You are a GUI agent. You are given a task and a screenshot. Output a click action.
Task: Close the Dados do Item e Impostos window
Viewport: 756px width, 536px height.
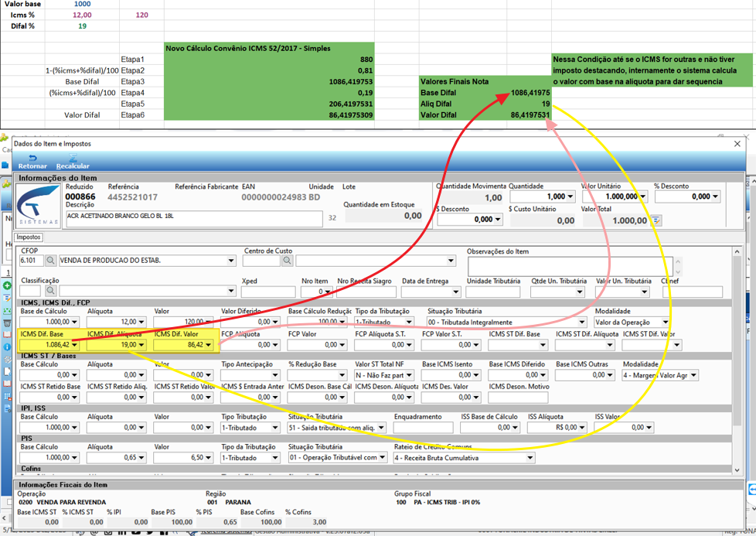(x=737, y=144)
